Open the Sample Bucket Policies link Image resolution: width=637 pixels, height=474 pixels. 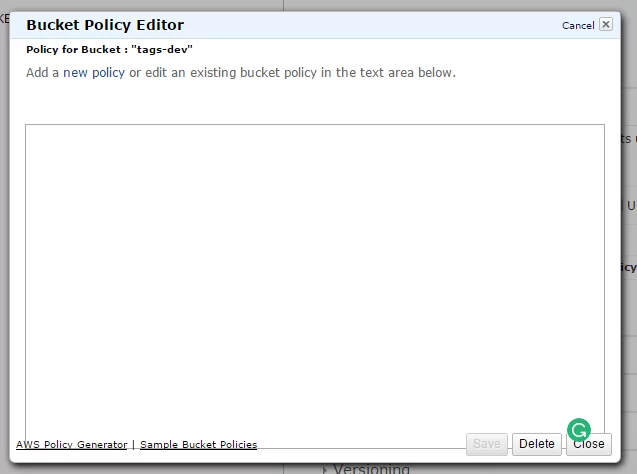[198, 445]
